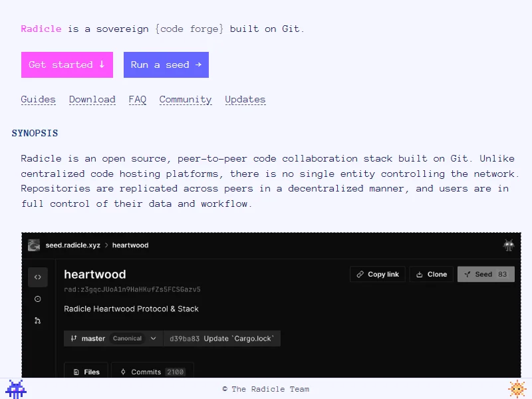This screenshot has width=532, height=399.
Task: Switch to the Commits tab
Action: [152, 372]
